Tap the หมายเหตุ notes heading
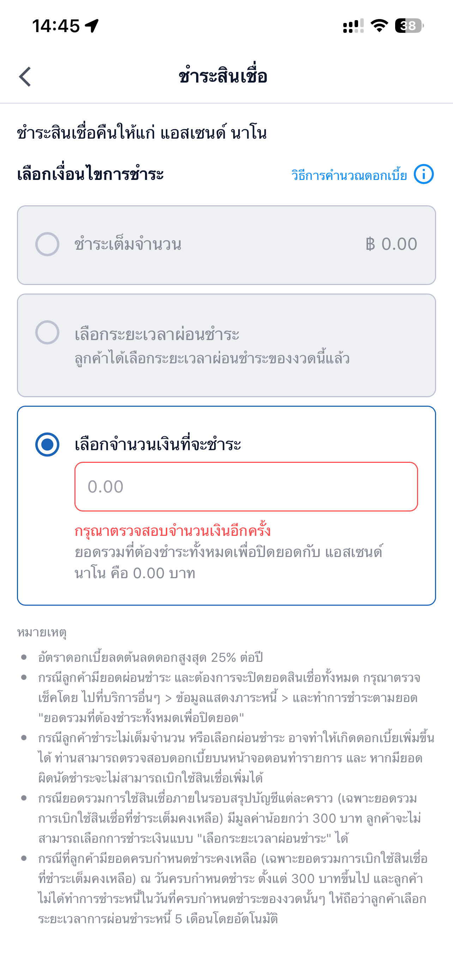 [42, 632]
